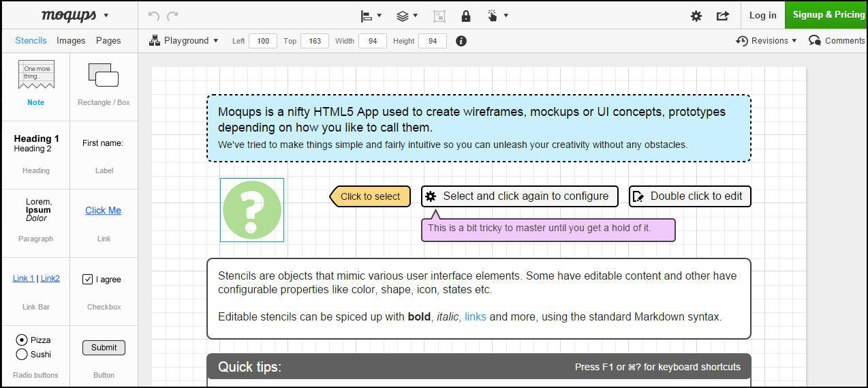Open the Comments panel
Image resolution: width=868 pixels, height=388 pixels.
837,41
